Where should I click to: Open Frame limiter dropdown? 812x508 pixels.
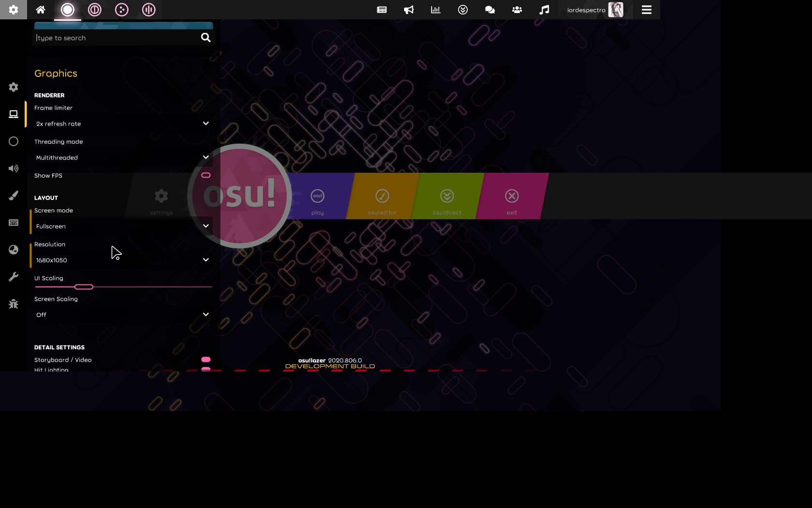click(123, 124)
